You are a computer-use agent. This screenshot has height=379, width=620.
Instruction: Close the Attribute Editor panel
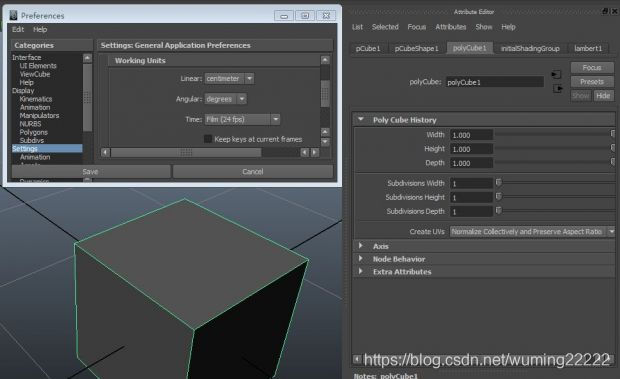(615, 11)
